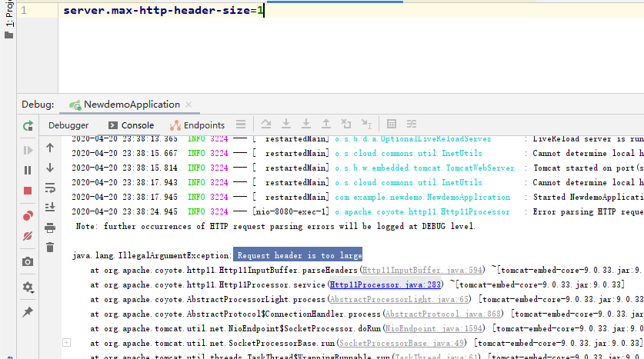Viewport: 644px width, 359px height.
Task: Open the Evaluate Expression calculator icon
Action: pyautogui.click(x=392, y=124)
